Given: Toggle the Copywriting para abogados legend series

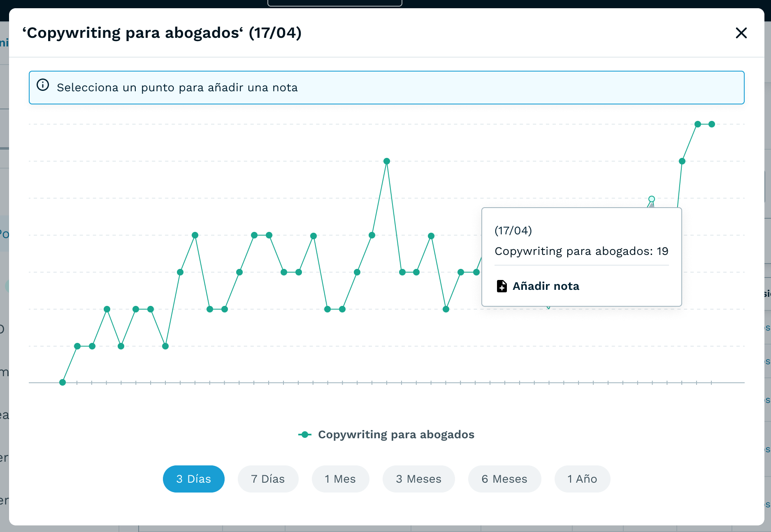Looking at the screenshot, I should tap(396, 435).
